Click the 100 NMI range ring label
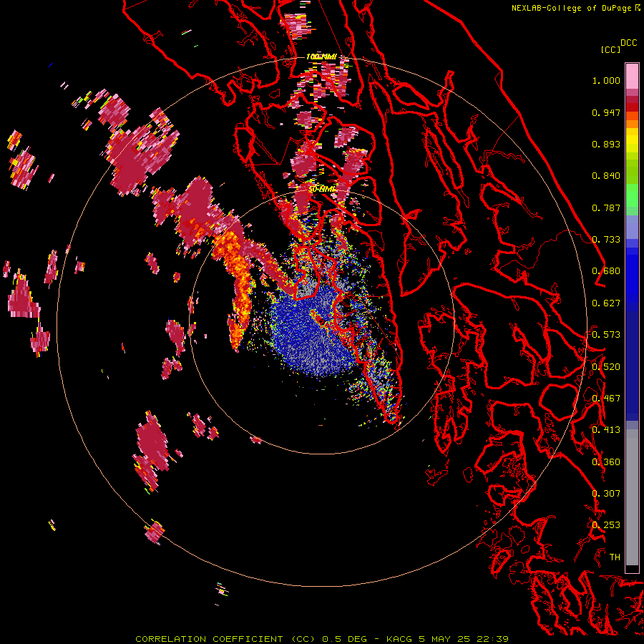This screenshot has height=644, width=644. point(321,57)
